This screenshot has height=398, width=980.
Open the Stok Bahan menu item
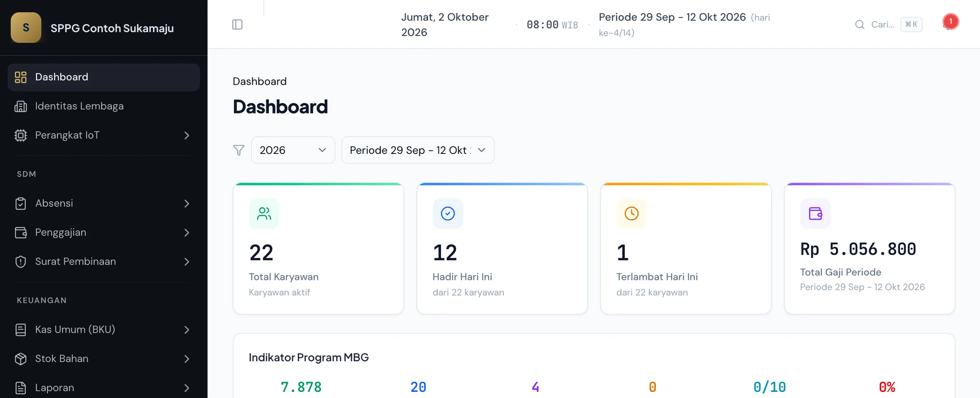point(104,359)
